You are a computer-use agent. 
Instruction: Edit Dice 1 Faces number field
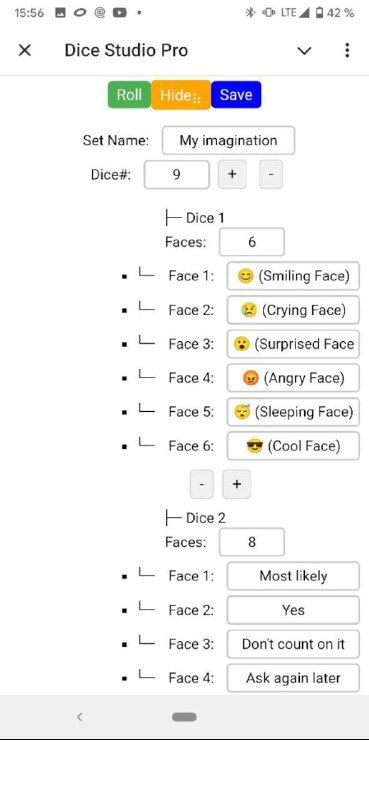click(252, 242)
